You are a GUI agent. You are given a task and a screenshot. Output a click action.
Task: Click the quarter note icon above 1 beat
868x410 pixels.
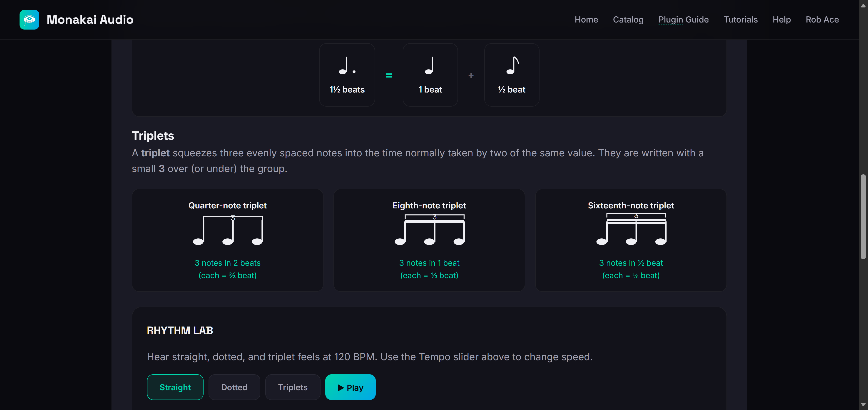coord(429,65)
